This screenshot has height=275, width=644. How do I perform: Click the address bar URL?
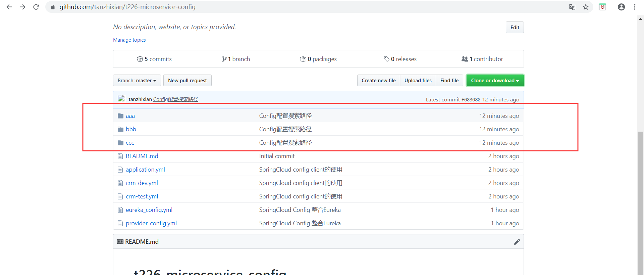click(127, 7)
